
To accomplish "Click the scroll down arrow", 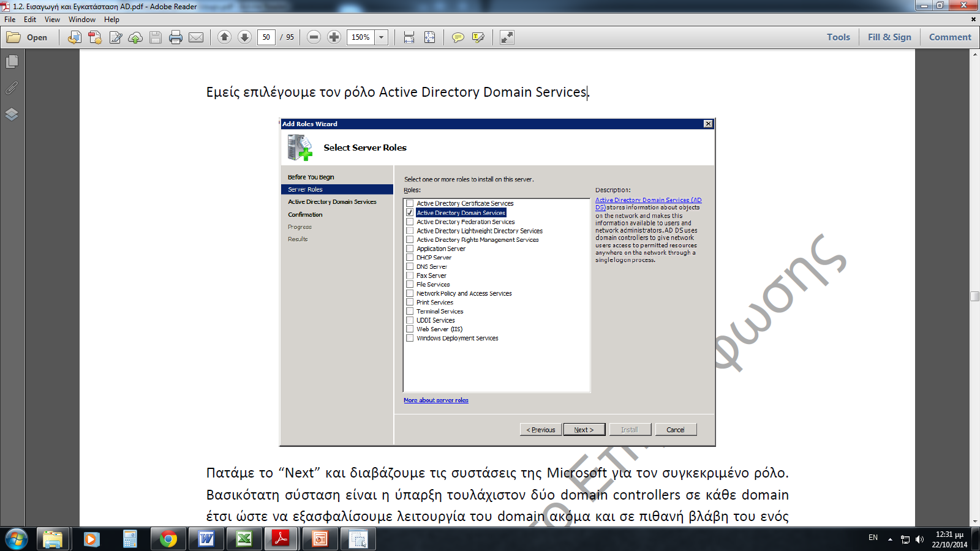I will point(974,520).
